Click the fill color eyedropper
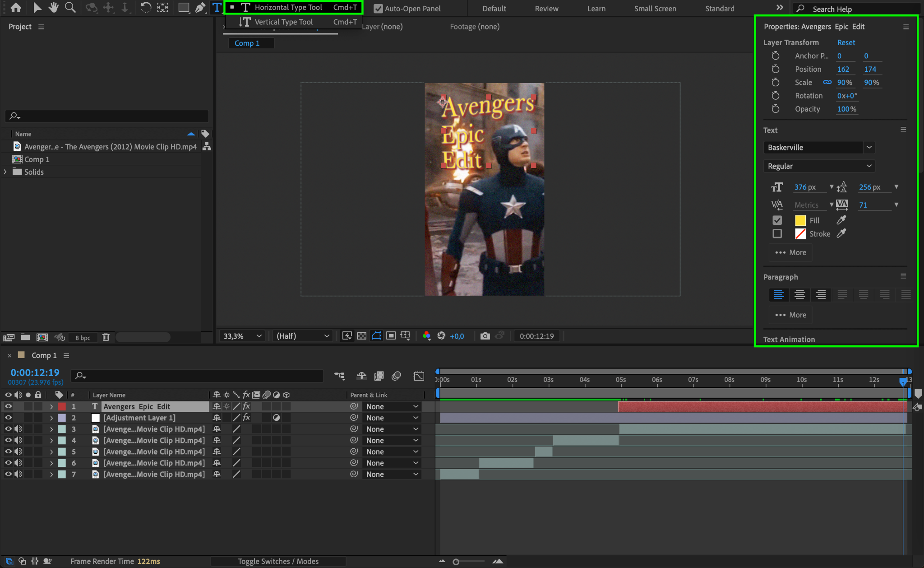Screen dimensions: 924x568 click(x=841, y=220)
